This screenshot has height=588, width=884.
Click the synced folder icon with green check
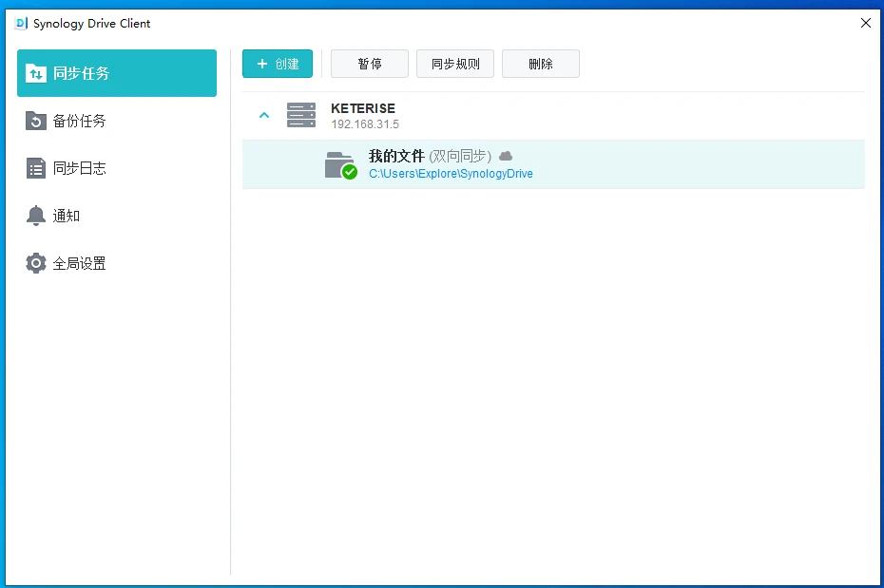pyautogui.click(x=340, y=165)
